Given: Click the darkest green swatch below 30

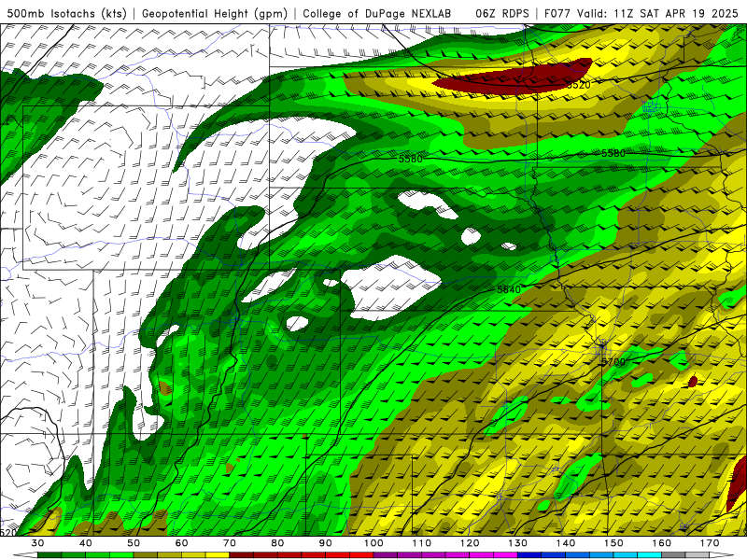Looking at the screenshot, I should tap(49, 555).
